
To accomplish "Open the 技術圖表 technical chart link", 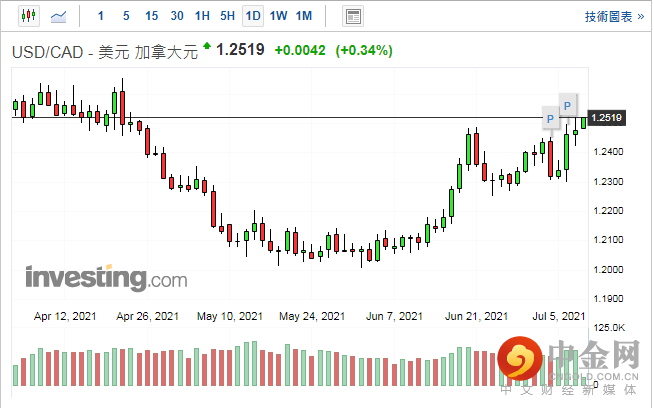I will 614,17.
